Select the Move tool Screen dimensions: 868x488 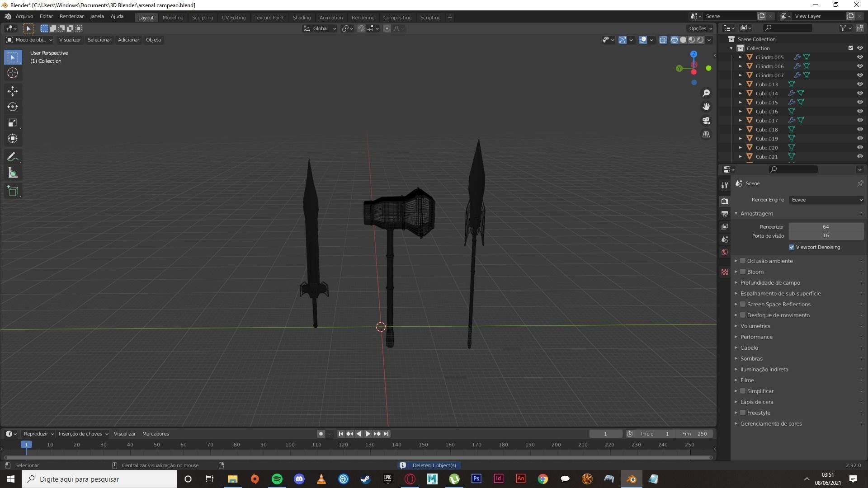[13, 91]
